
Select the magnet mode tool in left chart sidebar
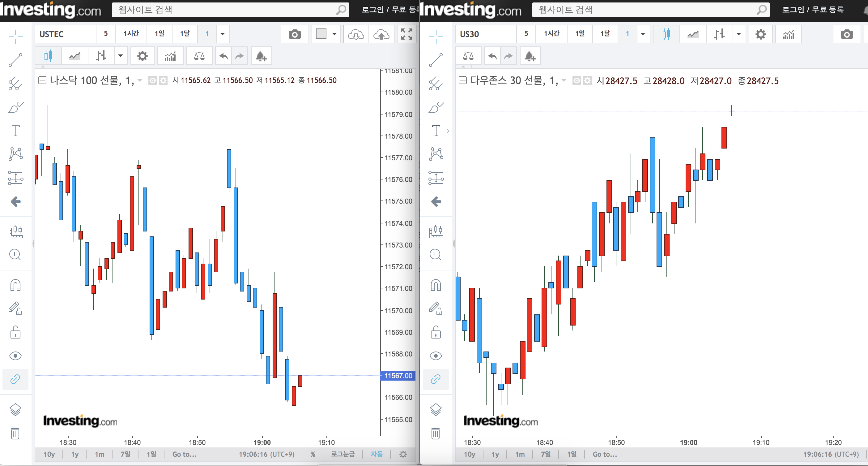[15, 285]
